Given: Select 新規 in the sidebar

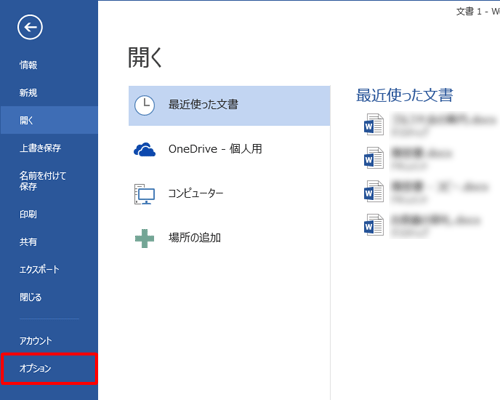Looking at the screenshot, I should point(49,93).
